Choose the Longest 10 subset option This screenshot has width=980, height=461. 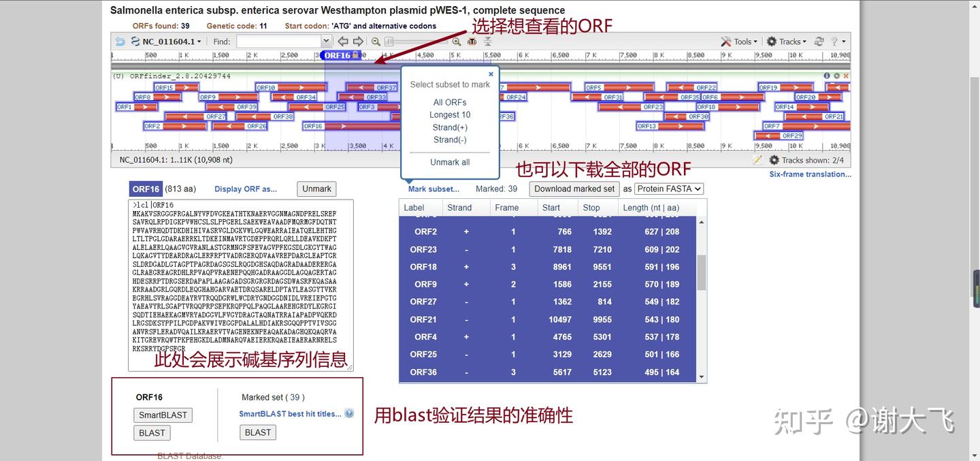450,114
